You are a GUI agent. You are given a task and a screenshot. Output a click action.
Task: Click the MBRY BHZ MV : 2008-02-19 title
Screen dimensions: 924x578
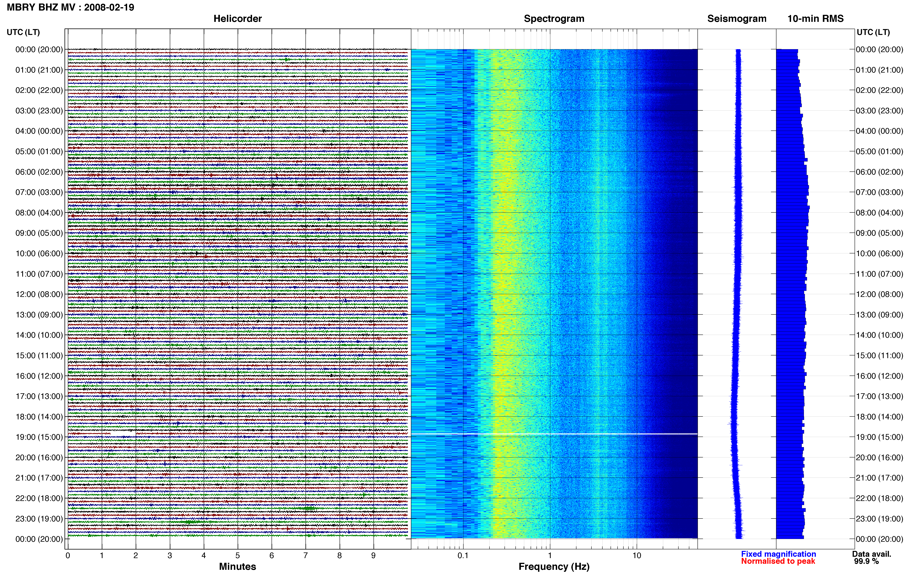[71, 7]
